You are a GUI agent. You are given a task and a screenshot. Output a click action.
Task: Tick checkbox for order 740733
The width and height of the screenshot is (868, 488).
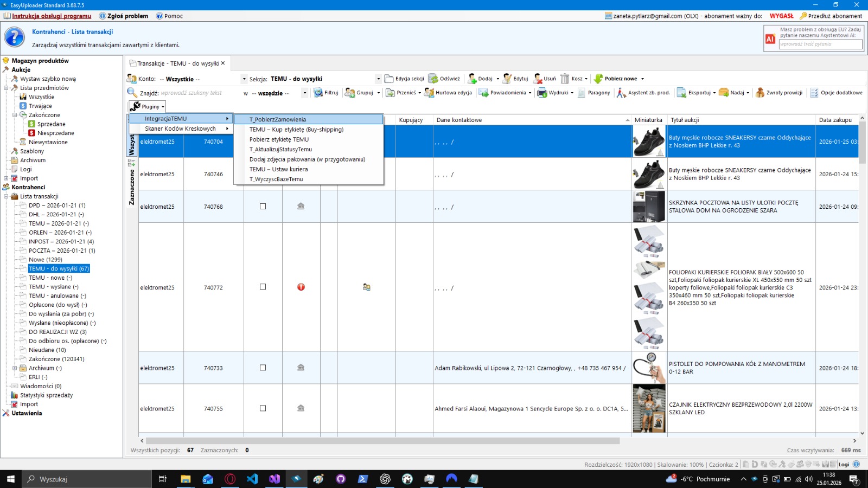pyautogui.click(x=263, y=368)
